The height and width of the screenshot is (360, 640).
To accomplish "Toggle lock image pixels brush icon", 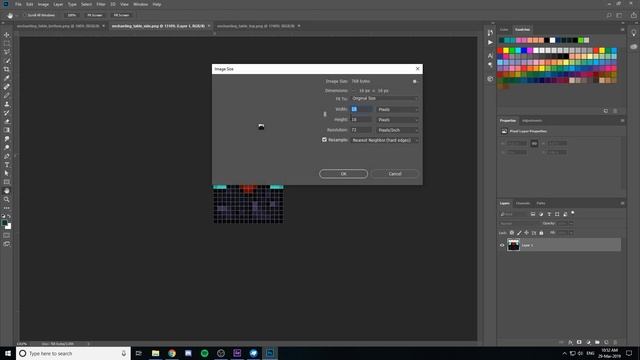I will (519, 233).
